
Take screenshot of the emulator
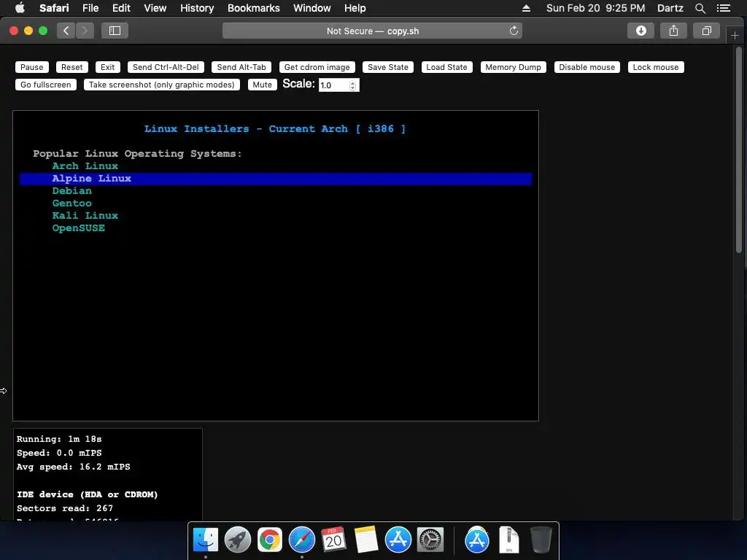click(161, 85)
